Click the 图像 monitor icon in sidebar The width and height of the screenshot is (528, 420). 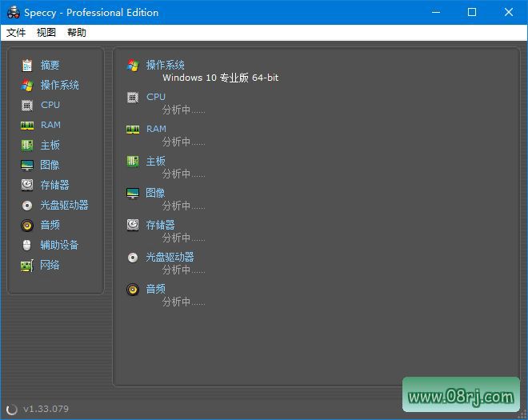(x=27, y=165)
